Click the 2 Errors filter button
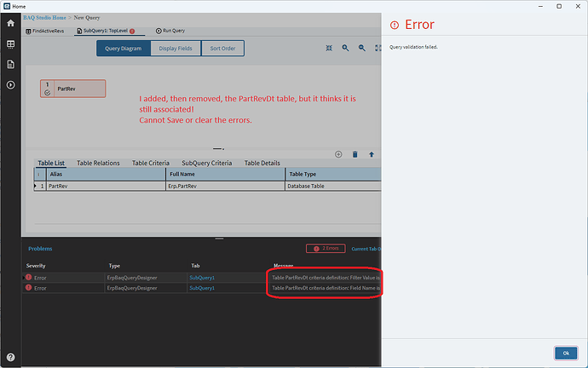Viewport: 588px width, 368px height. tap(326, 249)
